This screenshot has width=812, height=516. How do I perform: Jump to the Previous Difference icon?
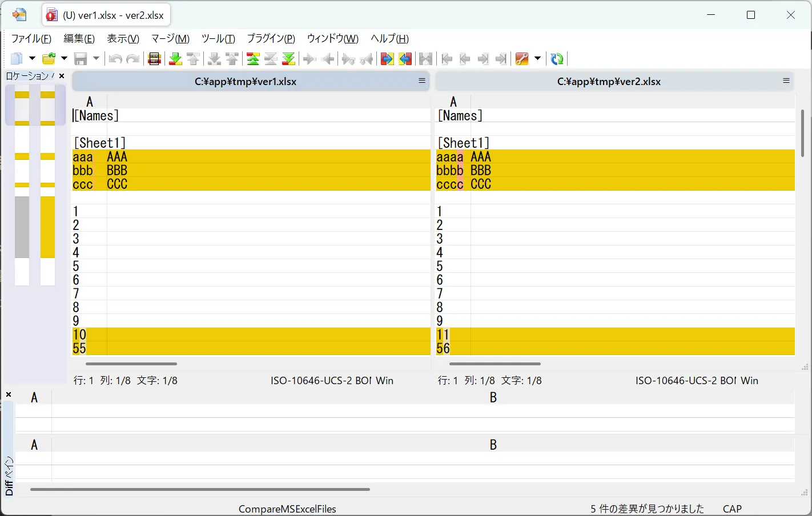[194, 59]
